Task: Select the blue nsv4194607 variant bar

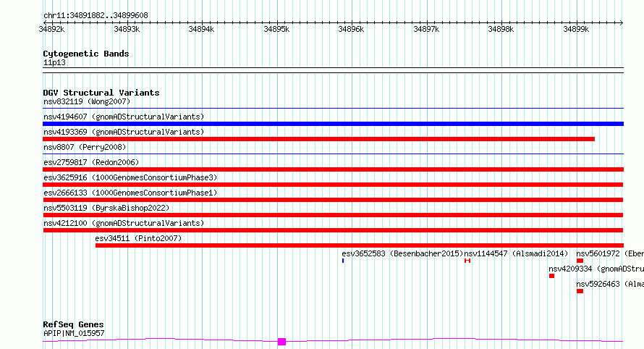Action: pos(333,124)
